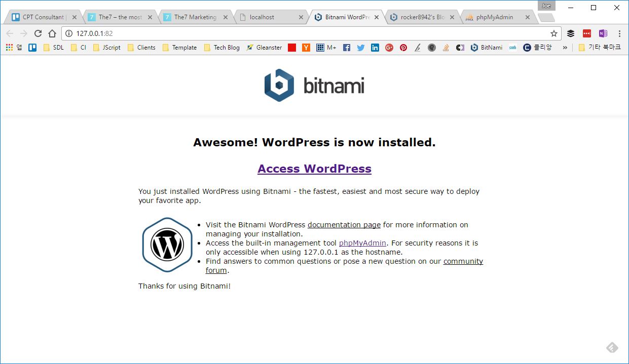The image size is (629, 364).
Task: Reload the current page
Action: coord(38,33)
